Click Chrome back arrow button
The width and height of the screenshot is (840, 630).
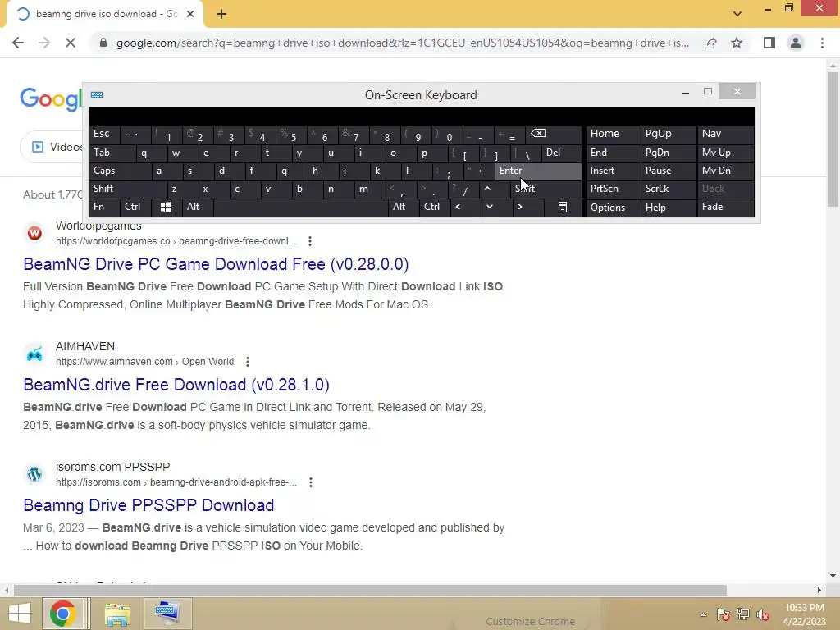pyautogui.click(x=18, y=43)
